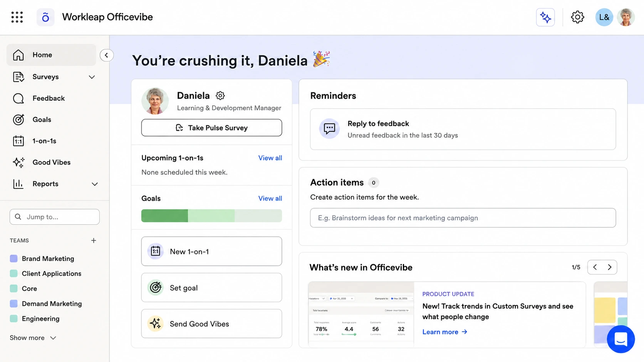Follow the Learn more link
This screenshot has width=644, height=362.
point(445,332)
